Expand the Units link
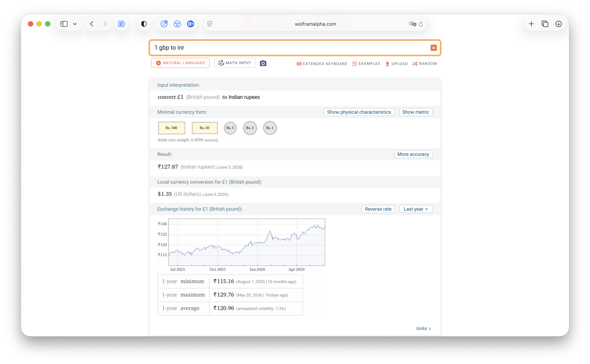Viewport: 590px width, 364px height. [x=423, y=328]
